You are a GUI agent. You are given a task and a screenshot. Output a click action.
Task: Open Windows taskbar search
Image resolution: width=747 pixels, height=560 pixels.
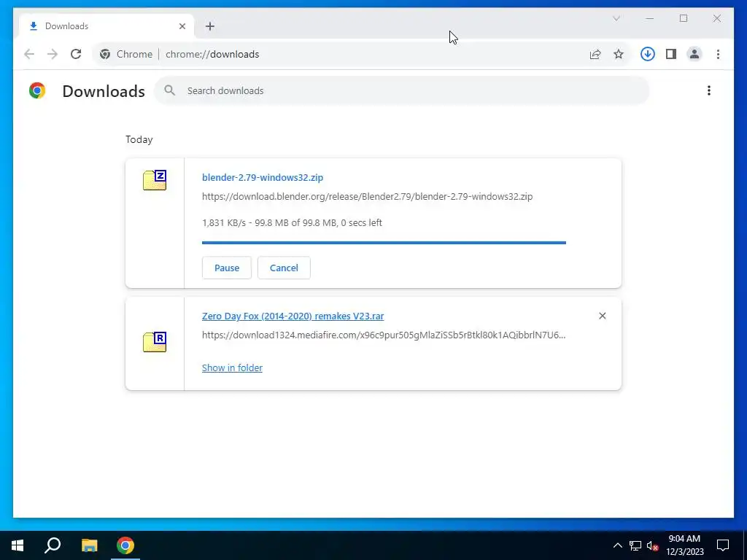click(53, 545)
